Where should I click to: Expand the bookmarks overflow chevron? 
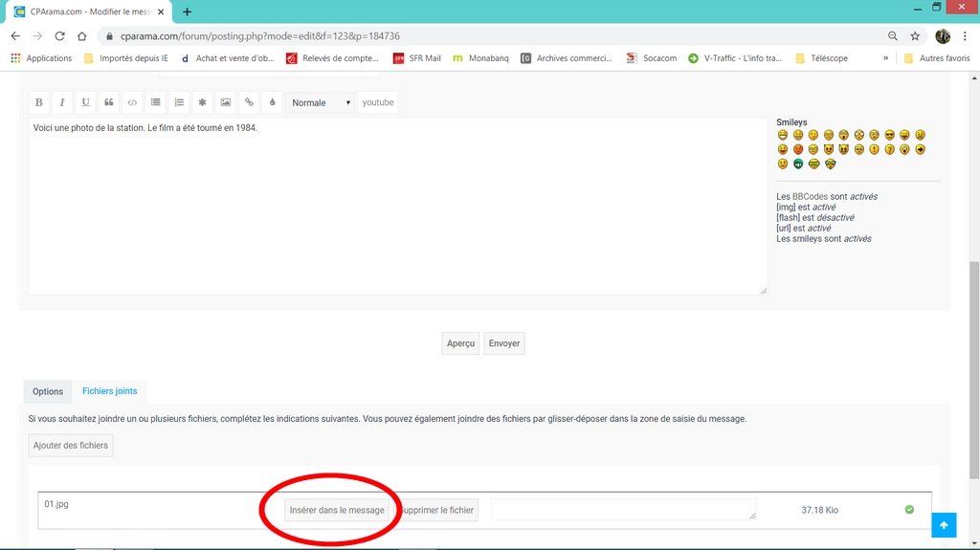pyautogui.click(x=885, y=58)
